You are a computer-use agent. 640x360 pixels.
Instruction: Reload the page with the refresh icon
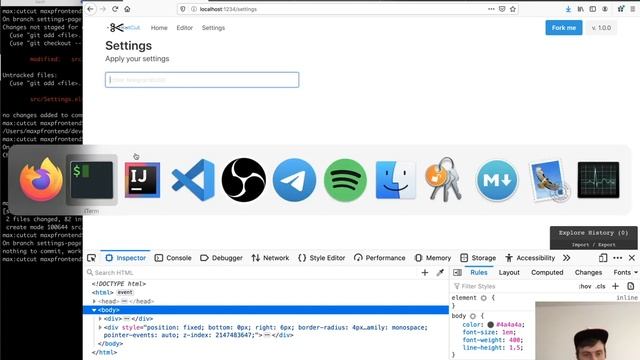115,9
